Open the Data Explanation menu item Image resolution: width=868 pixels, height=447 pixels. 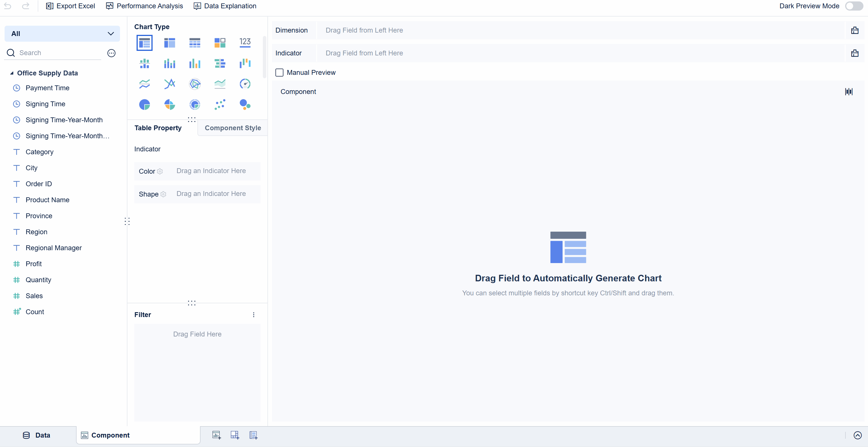click(x=225, y=6)
